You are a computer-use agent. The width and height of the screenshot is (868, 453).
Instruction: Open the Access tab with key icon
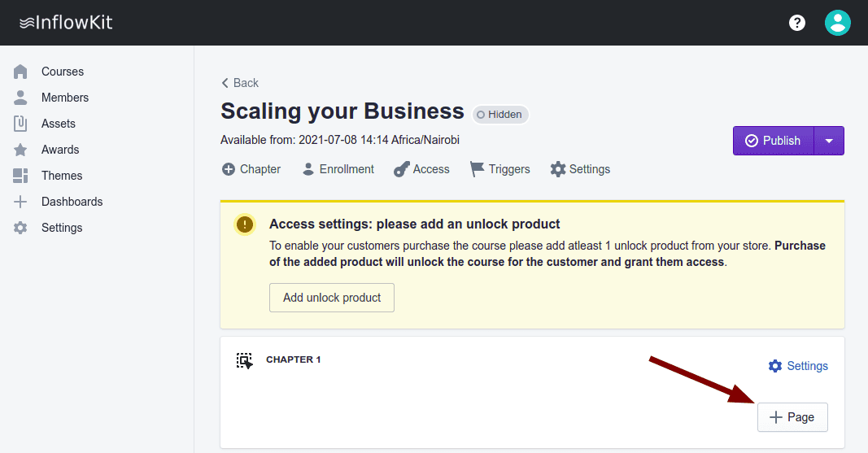pos(421,169)
